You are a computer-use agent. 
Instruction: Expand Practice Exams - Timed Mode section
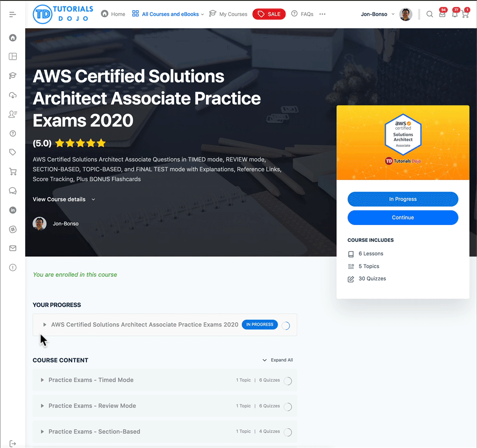[x=91, y=380]
